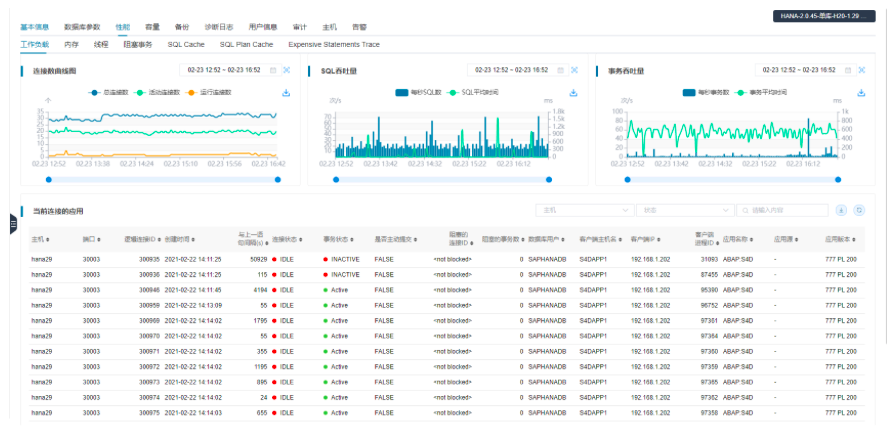Sort table by 客户端主机名 column
Image resolution: width=887 pixels, height=429 pixels.
click(619, 240)
